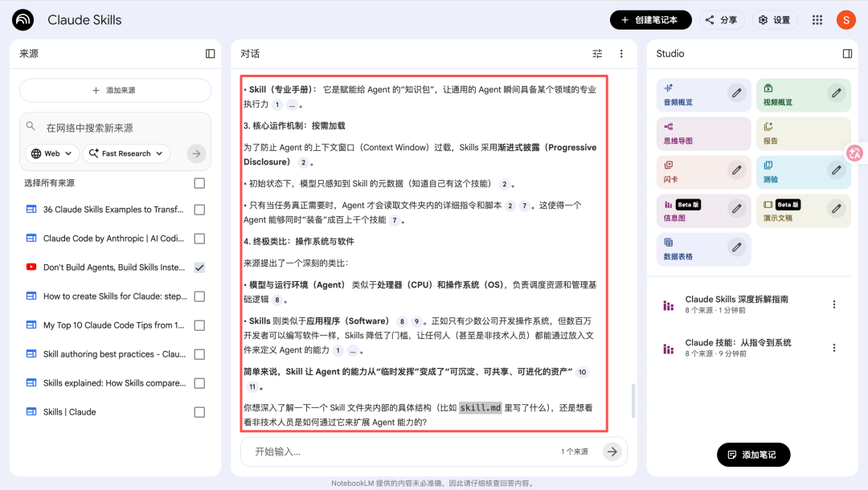Edit 闪卡 customization pencil

pos(736,170)
